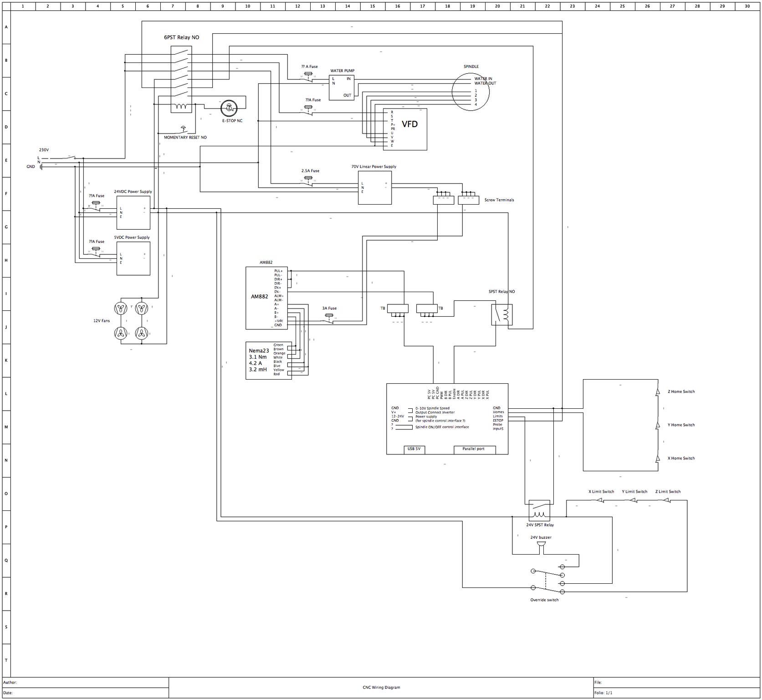This screenshot has width=762, height=700.
Task: Click the Water Pump component block
Action: click(x=342, y=87)
